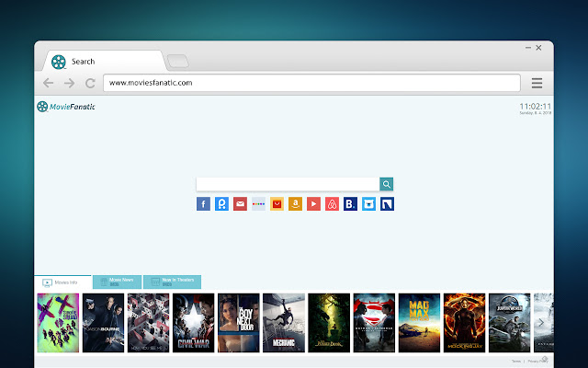
Task: Open the Airbnb shortcut icon
Action: pos(332,204)
